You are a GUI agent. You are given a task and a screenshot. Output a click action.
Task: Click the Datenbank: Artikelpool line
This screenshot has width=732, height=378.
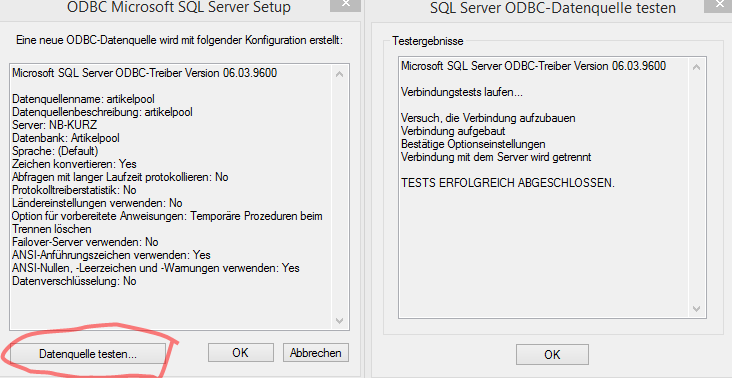[66, 138]
